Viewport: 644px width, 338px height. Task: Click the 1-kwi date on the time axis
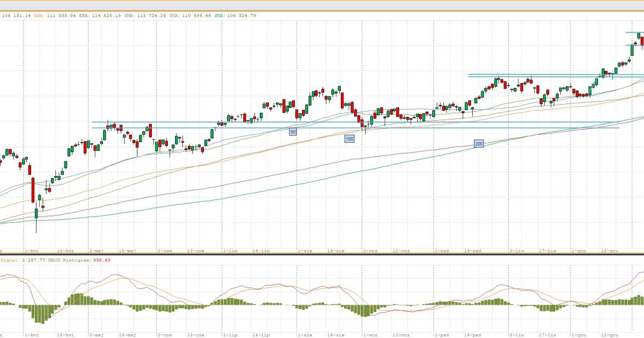[x=31, y=251]
